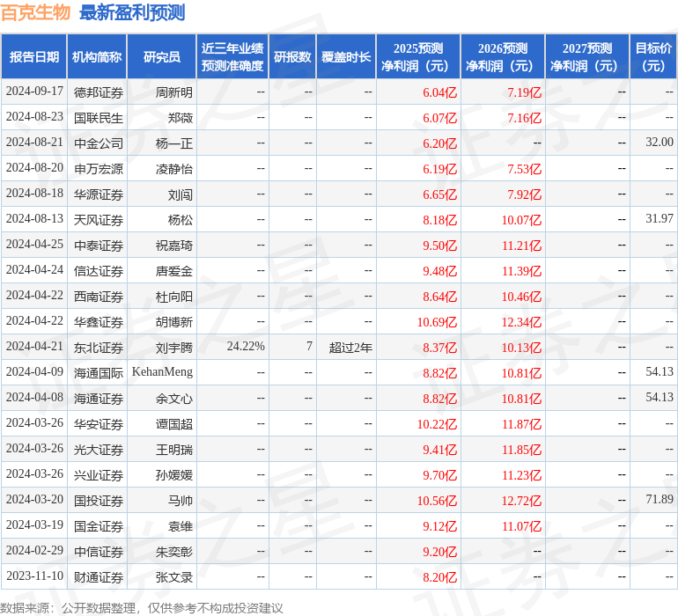
Task: Click the 超过2年 coverage duration cell
Action: click(x=350, y=348)
